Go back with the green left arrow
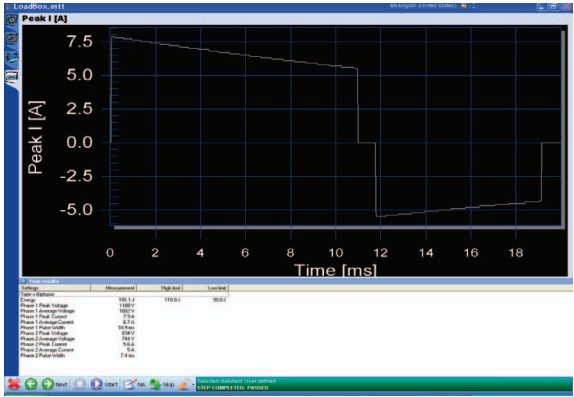 point(31,384)
